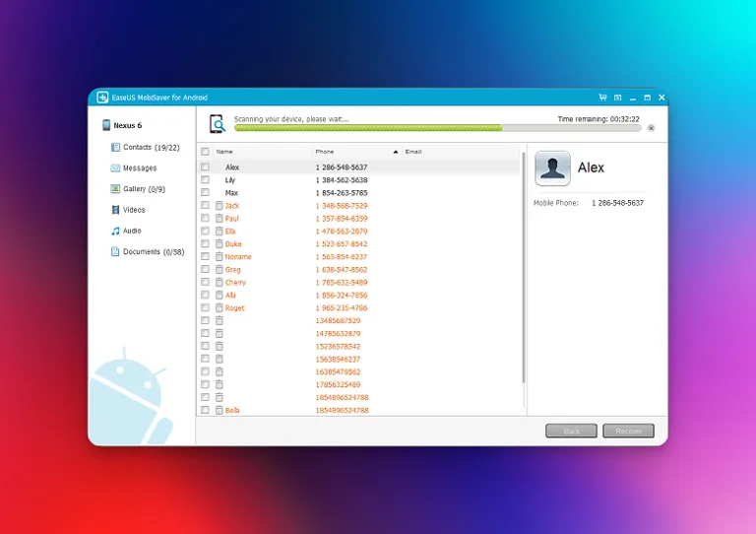Click the Videos film icon

pyautogui.click(x=115, y=210)
